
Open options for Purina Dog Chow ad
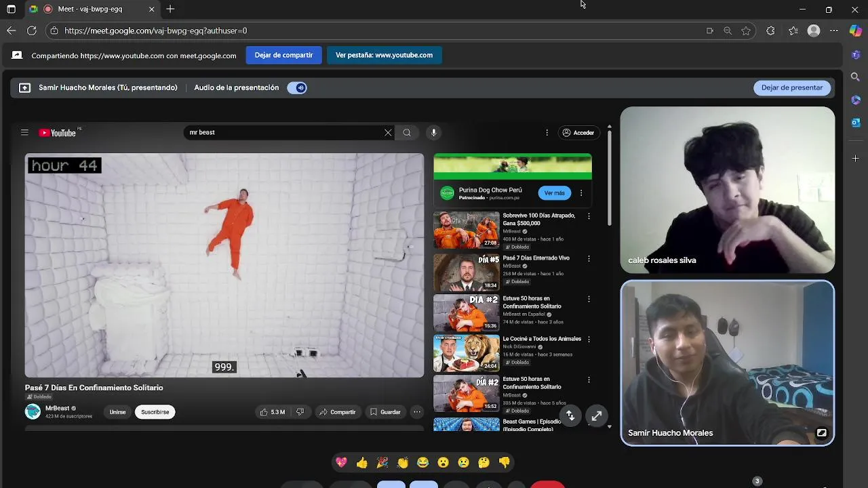580,193
